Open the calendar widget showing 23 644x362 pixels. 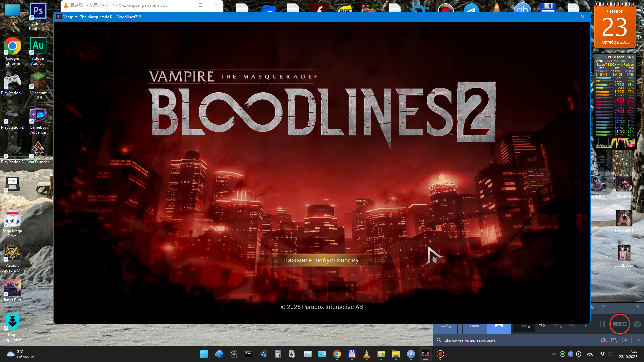tap(615, 26)
